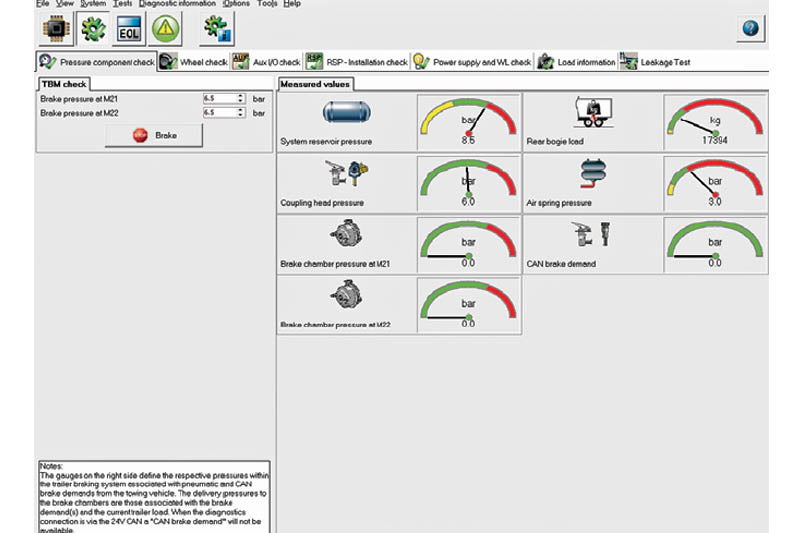Click the system reservoir tank icon

346,112
